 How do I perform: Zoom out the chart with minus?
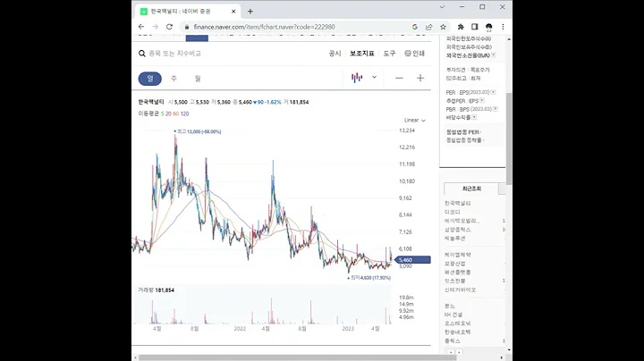click(399, 78)
